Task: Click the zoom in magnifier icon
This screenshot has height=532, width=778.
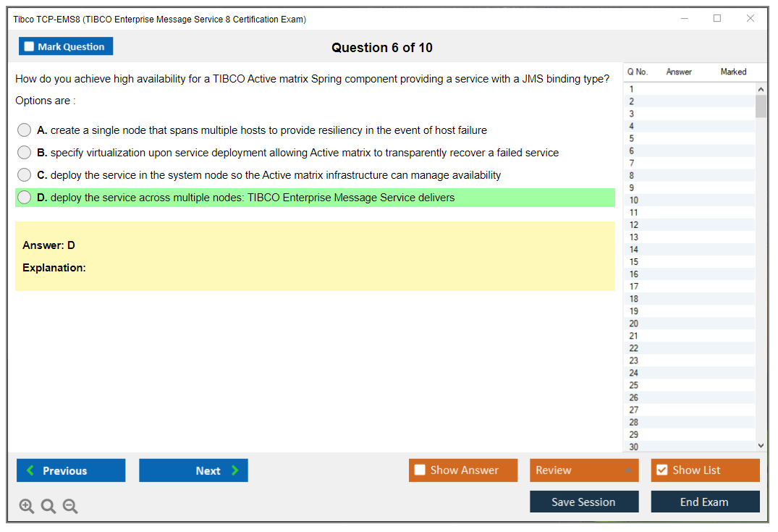Action: (27, 507)
